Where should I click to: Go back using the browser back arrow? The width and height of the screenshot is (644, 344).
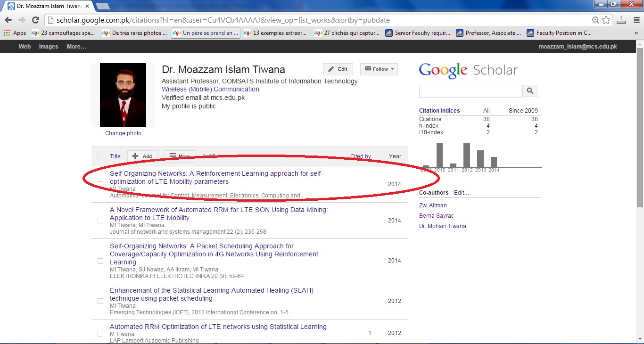pos(8,20)
